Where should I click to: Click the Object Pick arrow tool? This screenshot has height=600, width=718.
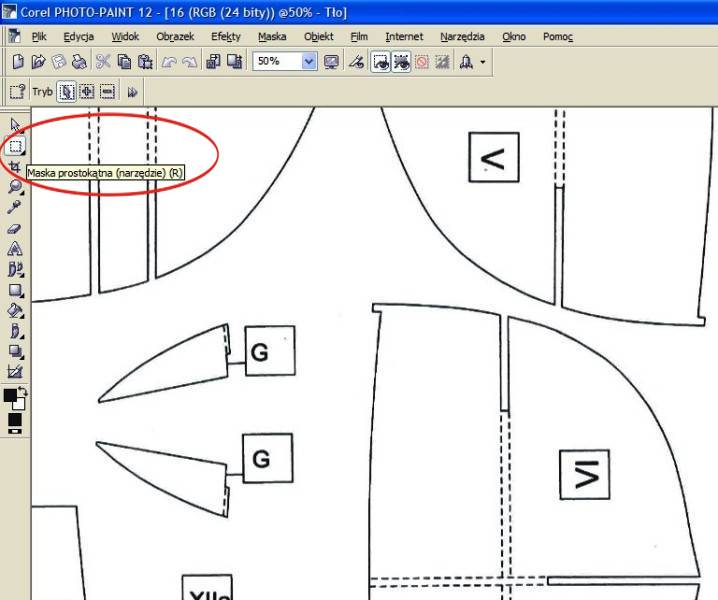coord(15,125)
